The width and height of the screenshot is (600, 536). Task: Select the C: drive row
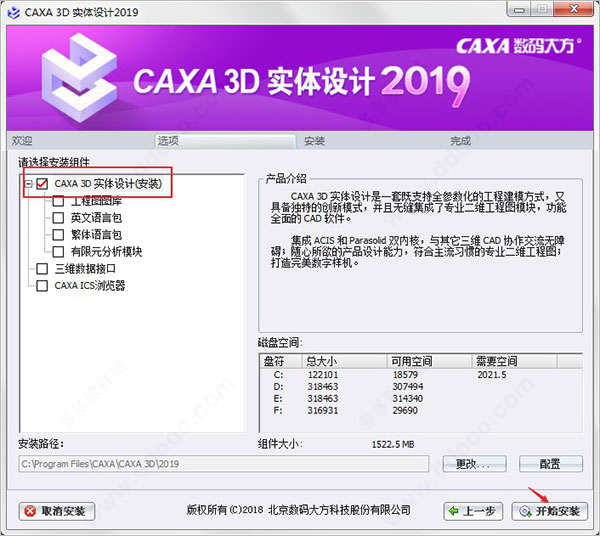click(x=421, y=375)
